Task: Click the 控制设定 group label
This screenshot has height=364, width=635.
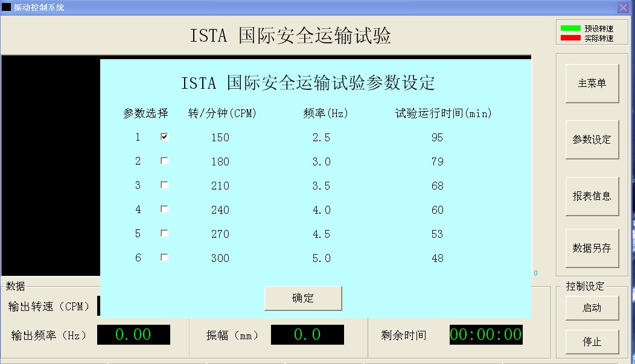Action: [585, 286]
